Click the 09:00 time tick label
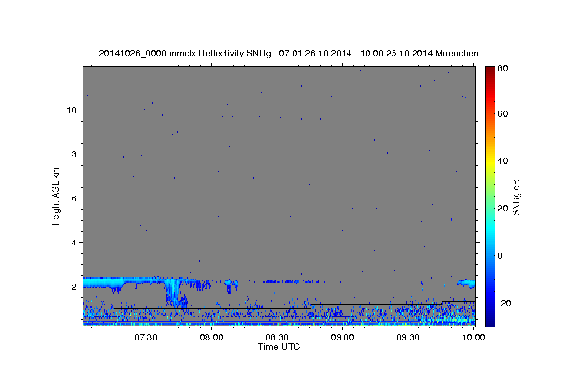The image size is (588, 392). click(343, 337)
